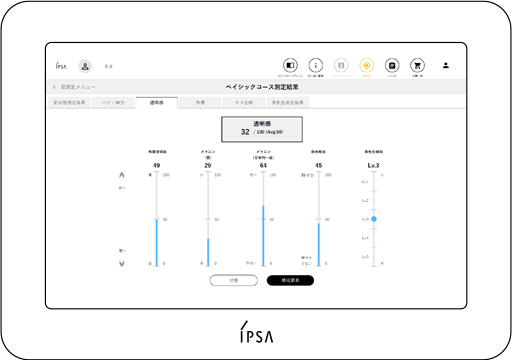Viewport: 512px width, 360px height.
Task: Switch to the 角層 tab
Action: (x=200, y=103)
